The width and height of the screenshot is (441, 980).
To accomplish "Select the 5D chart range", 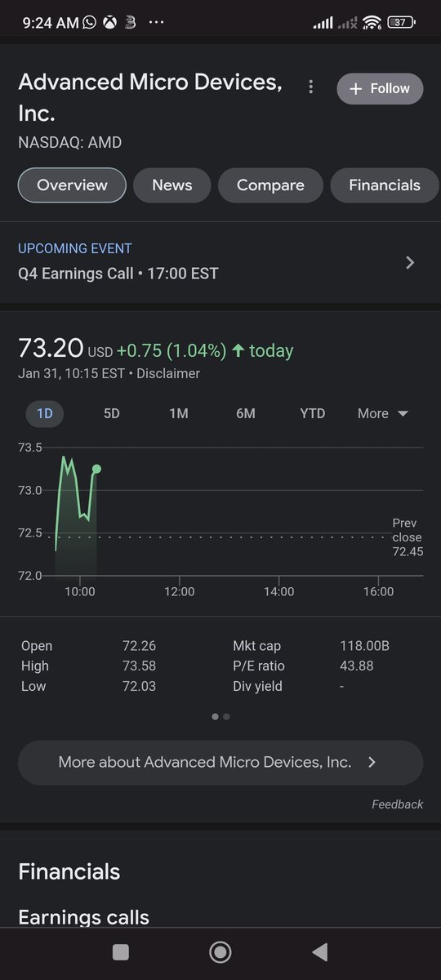I will [x=111, y=413].
